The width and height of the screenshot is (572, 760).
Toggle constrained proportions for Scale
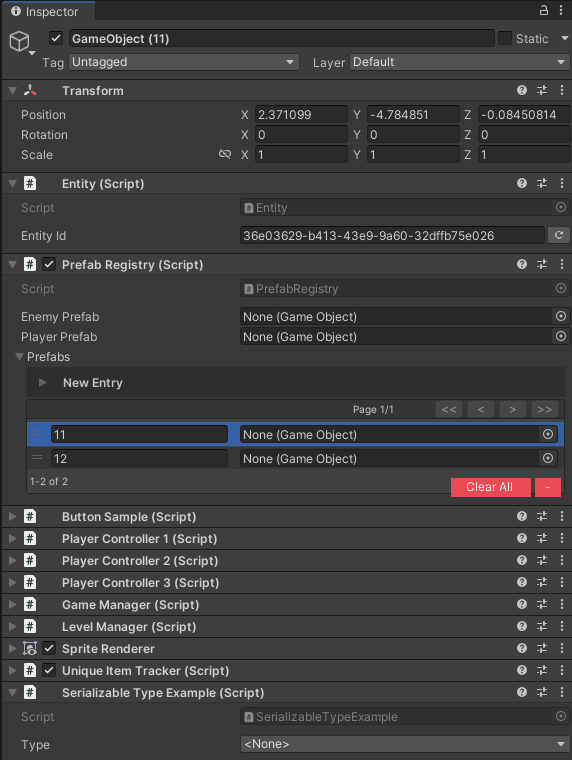224,154
